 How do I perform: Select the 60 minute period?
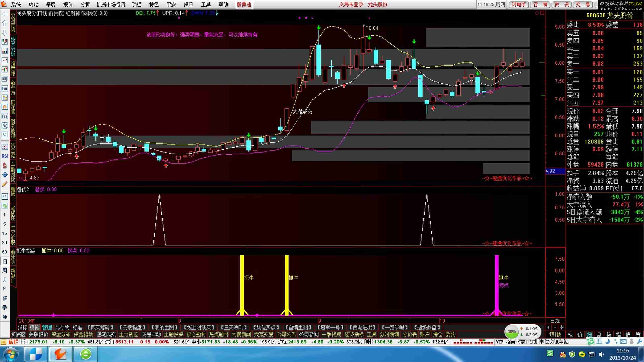point(4,252)
